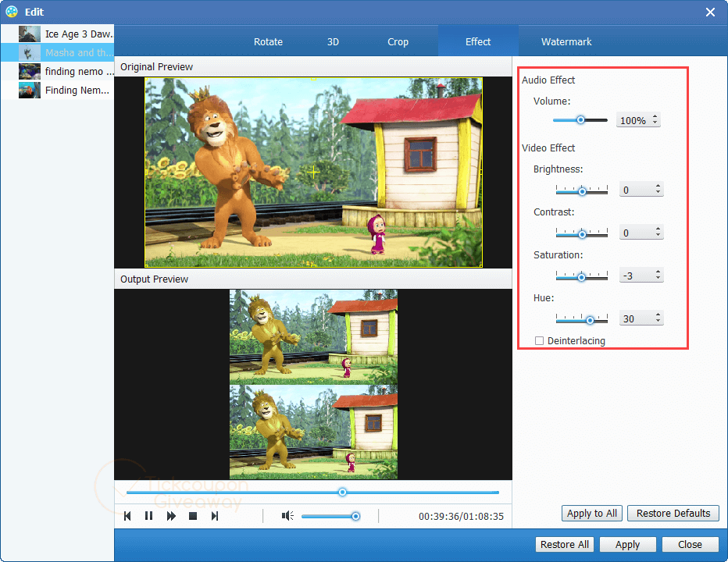Close the Edit window with X
The width and height of the screenshot is (728, 562).
tap(710, 12)
